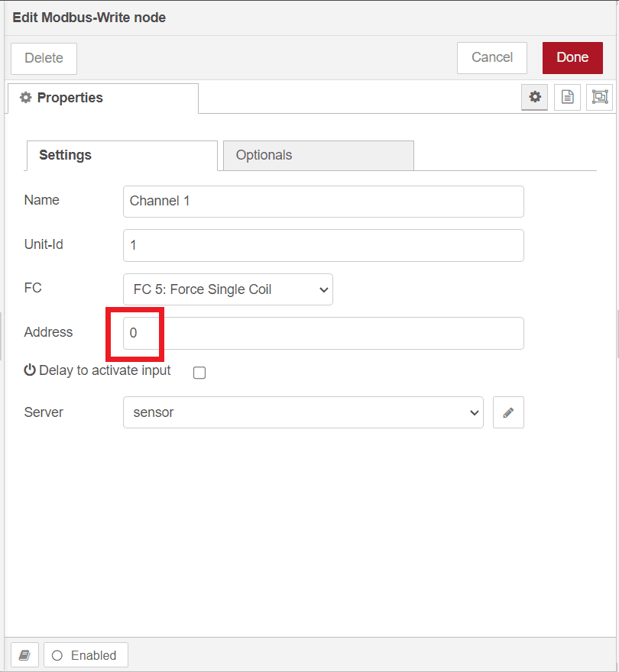Screen dimensions: 619x672
Task: Expand the Server selection dropdown
Action: 303,412
